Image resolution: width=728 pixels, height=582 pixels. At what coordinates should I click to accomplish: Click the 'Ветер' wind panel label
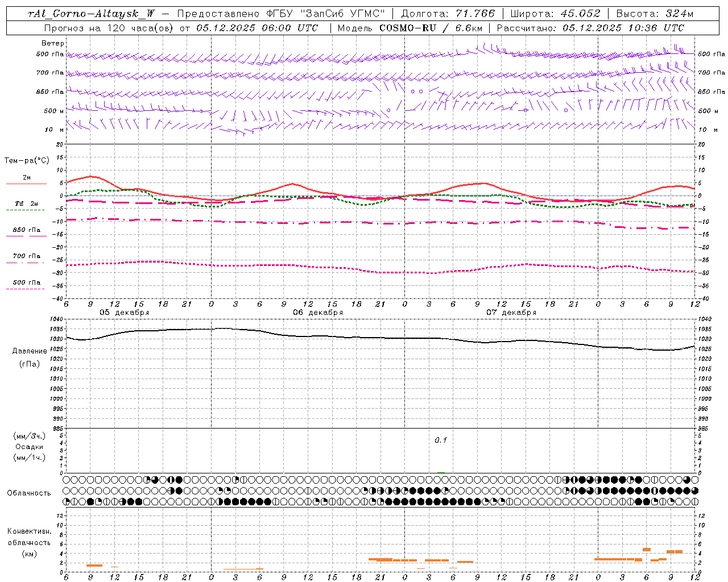pos(53,43)
